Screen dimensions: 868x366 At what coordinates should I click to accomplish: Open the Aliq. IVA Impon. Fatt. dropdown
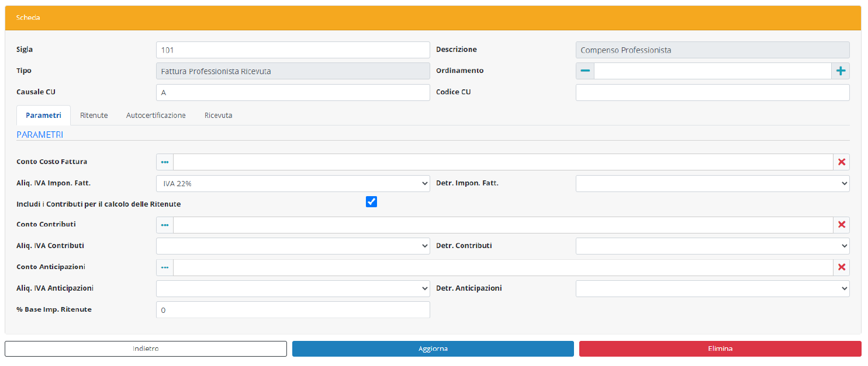293,183
